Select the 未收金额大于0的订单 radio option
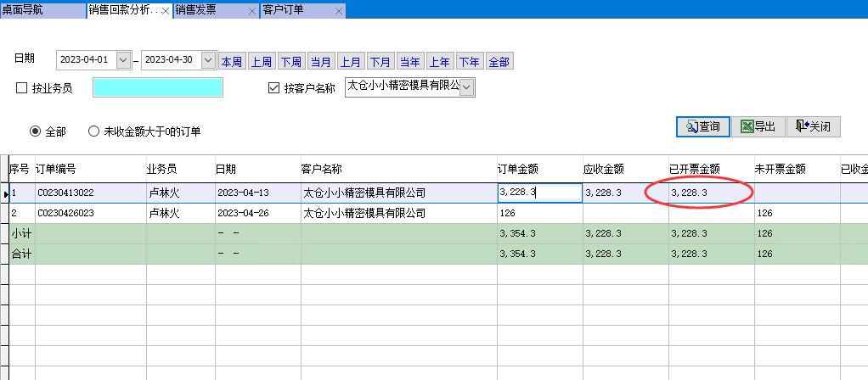The image size is (868, 380). (x=94, y=131)
